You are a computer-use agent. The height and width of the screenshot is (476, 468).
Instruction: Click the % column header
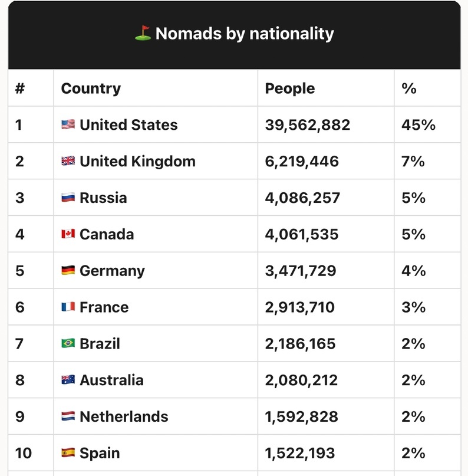(409, 88)
